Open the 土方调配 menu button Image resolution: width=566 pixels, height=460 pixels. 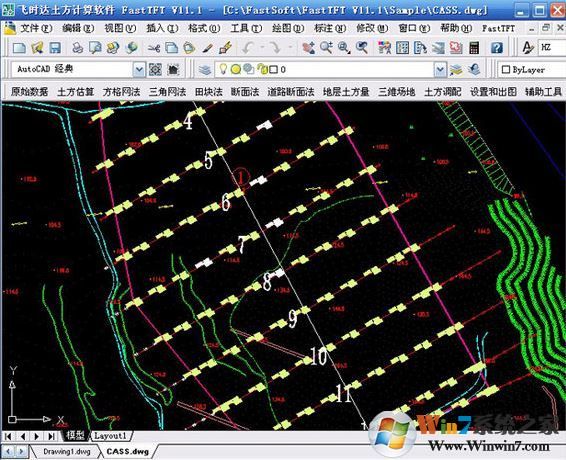[443, 92]
